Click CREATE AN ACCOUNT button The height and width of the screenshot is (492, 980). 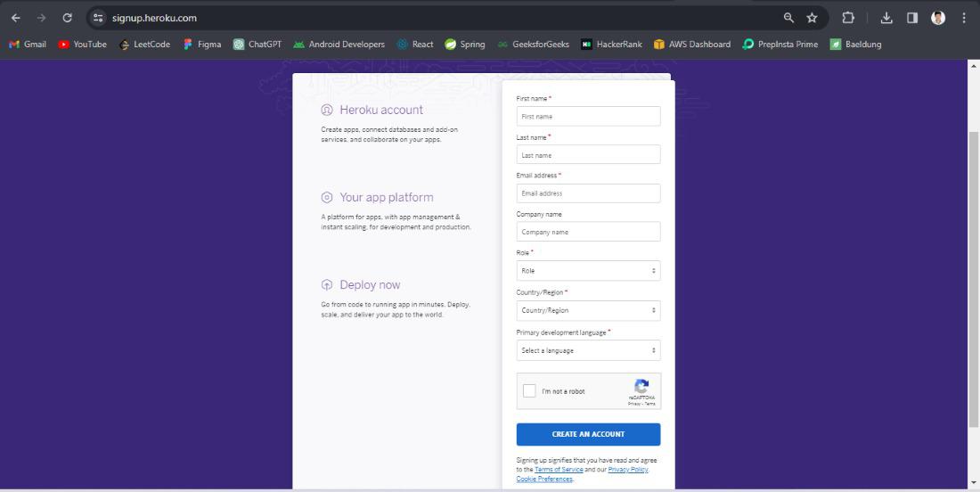588,434
